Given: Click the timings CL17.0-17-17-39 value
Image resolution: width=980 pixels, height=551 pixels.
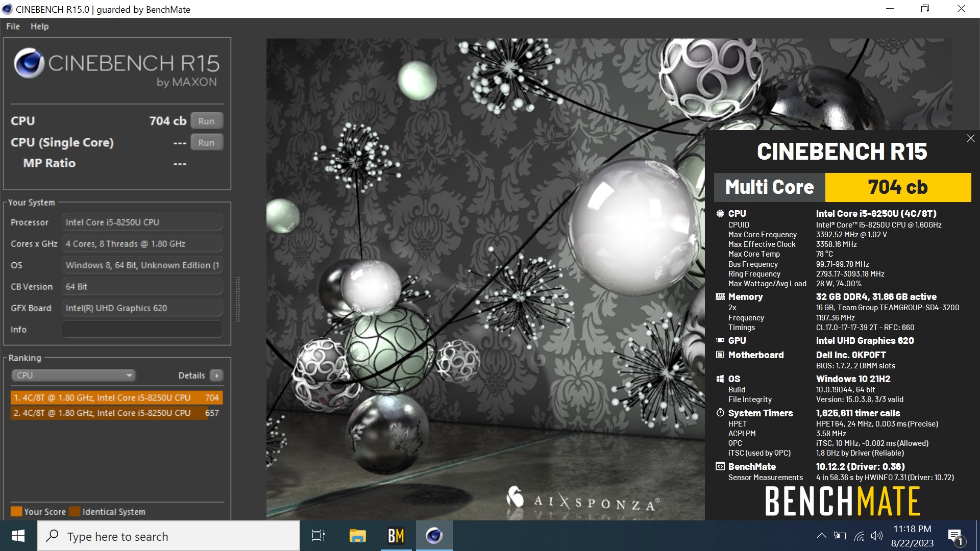Looking at the screenshot, I should tap(865, 328).
